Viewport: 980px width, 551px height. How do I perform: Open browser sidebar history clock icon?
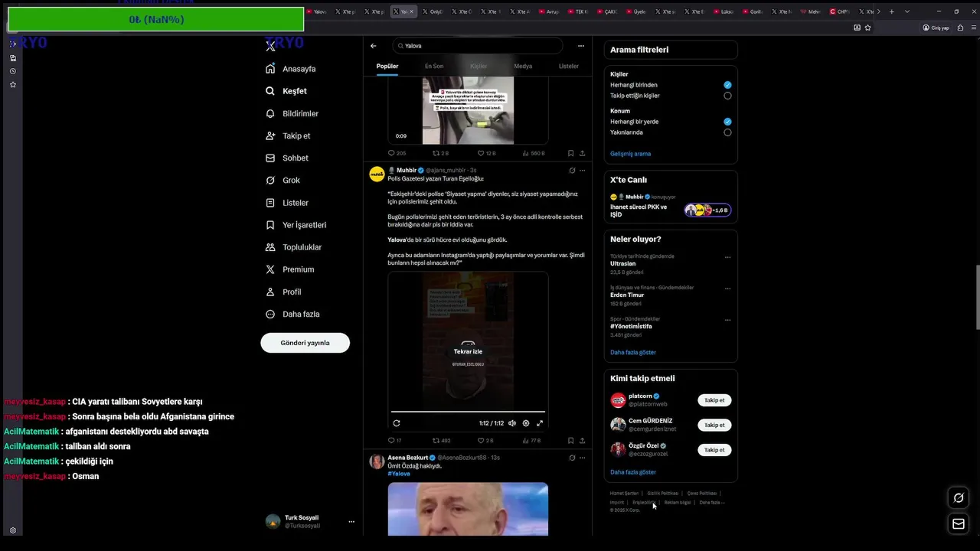click(x=13, y=71)
